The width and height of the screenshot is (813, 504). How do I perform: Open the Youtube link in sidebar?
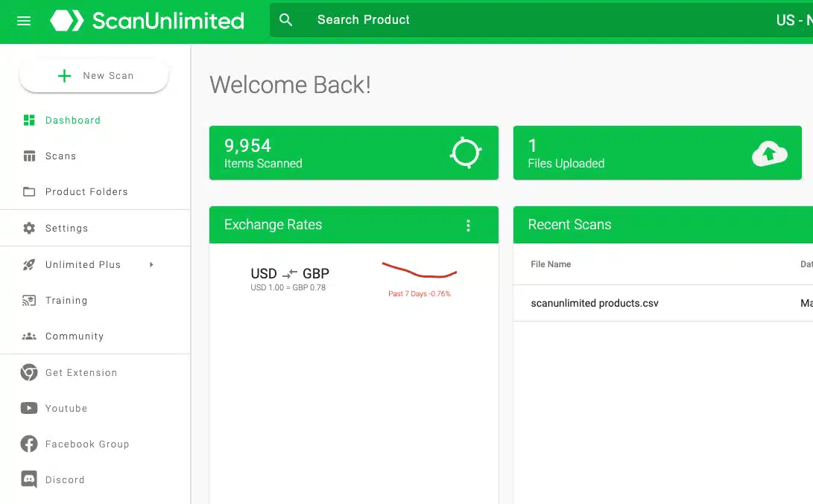point(66,408)
